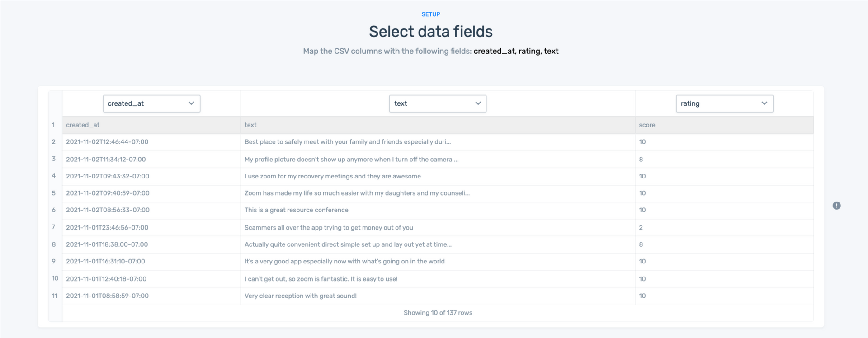This screenshot has height=338, width=868.
Task: Click the 'Scammers all over the app' review
Action: pos(329,228)
